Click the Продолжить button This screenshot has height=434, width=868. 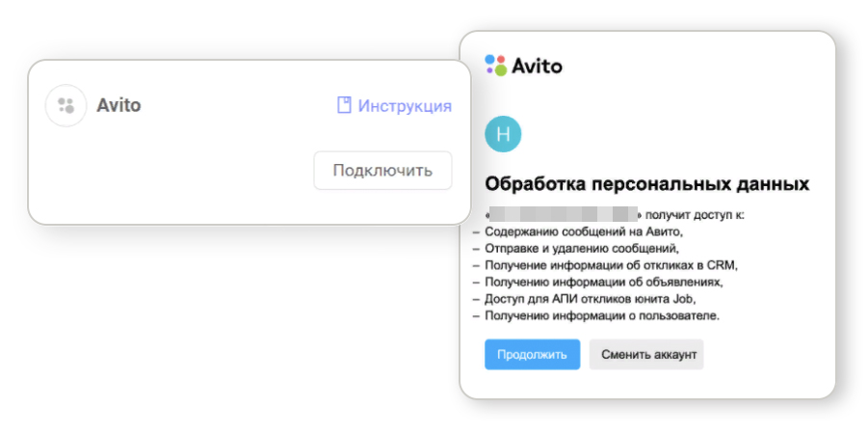pyautogui.click(x=532, y=354)
